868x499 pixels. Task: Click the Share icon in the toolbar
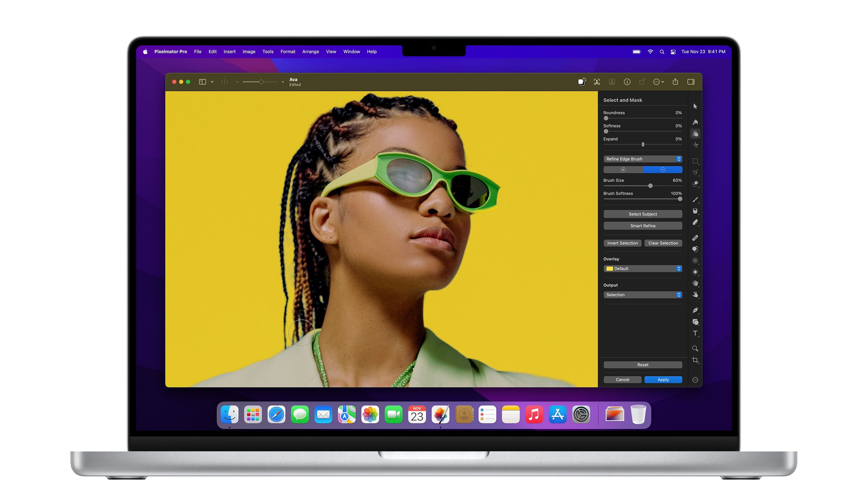(675, 82)
